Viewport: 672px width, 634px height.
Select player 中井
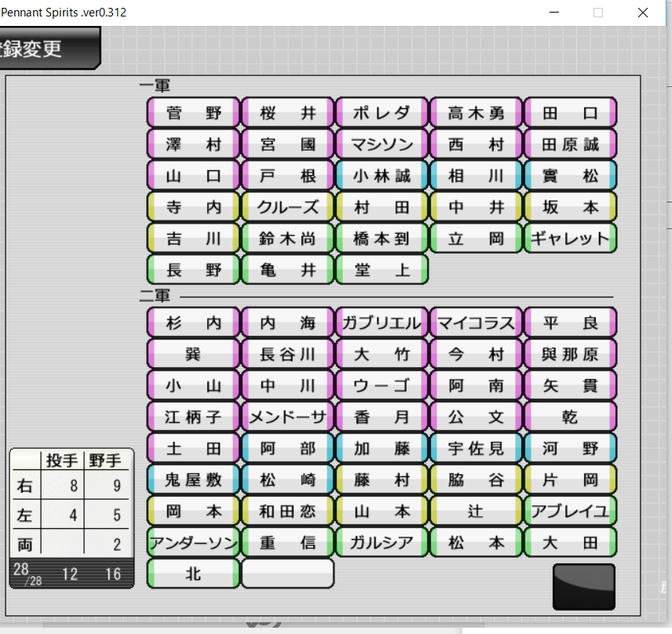477,207
